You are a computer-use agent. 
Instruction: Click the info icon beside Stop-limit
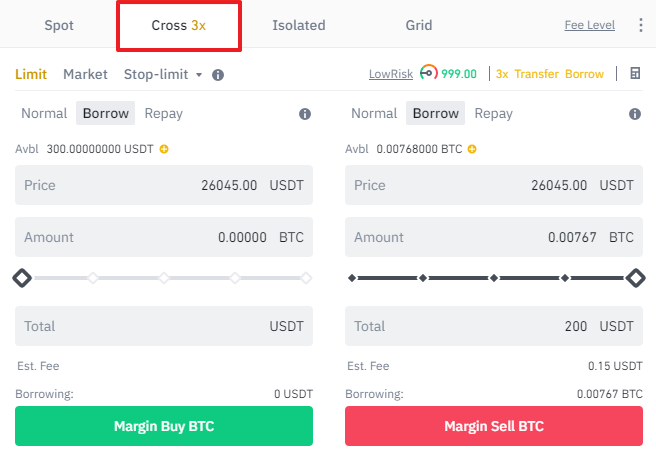click(218, 74)
